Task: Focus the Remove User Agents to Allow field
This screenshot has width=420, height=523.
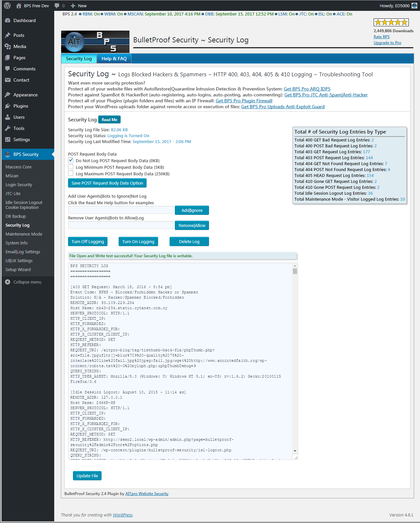Action: [x=121, y=225]
